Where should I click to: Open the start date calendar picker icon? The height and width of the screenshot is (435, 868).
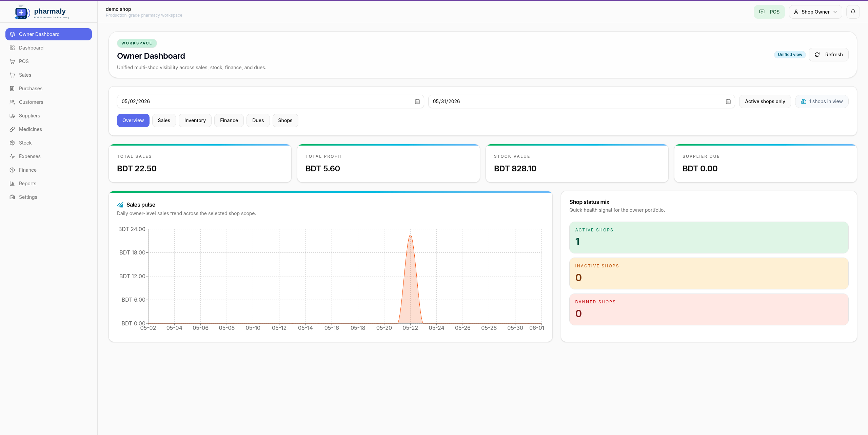417,101
